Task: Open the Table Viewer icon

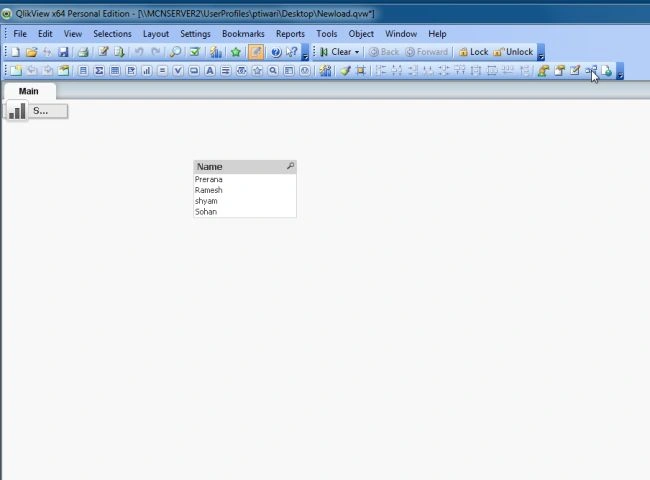Action: (x=591, y=71)
